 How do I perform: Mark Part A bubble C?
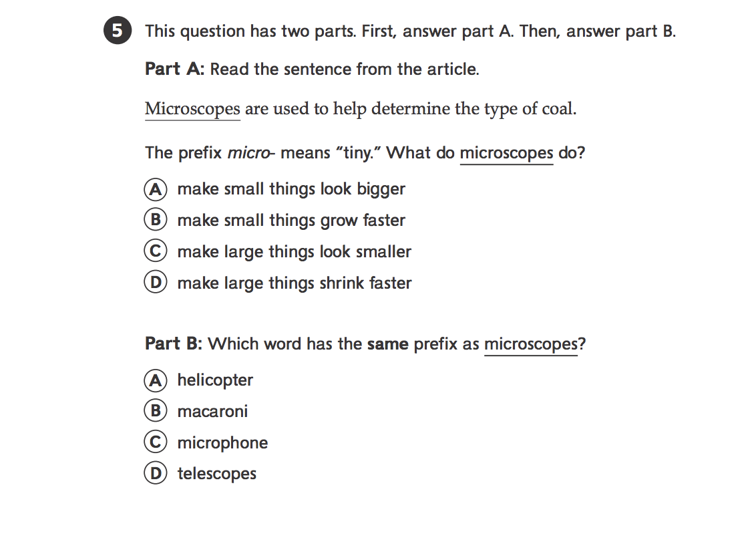coord(155,252)
